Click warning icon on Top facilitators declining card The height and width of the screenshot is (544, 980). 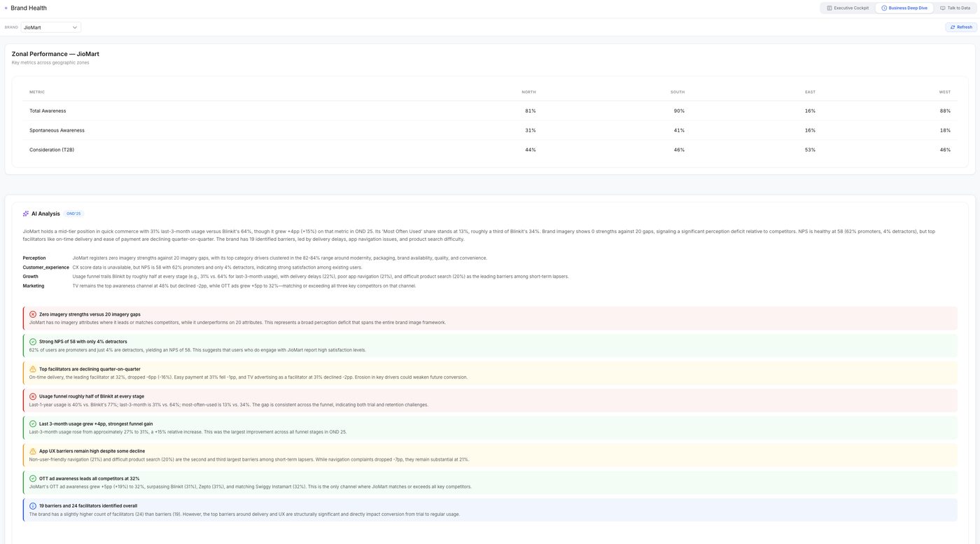coord(33,369)
